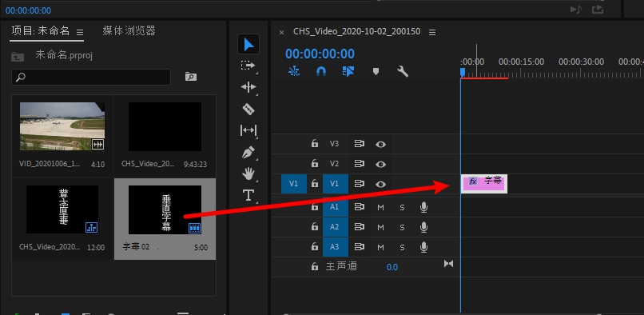Mute the A1 audio track
The image size is (644, 315).
(x=380, y=207)
